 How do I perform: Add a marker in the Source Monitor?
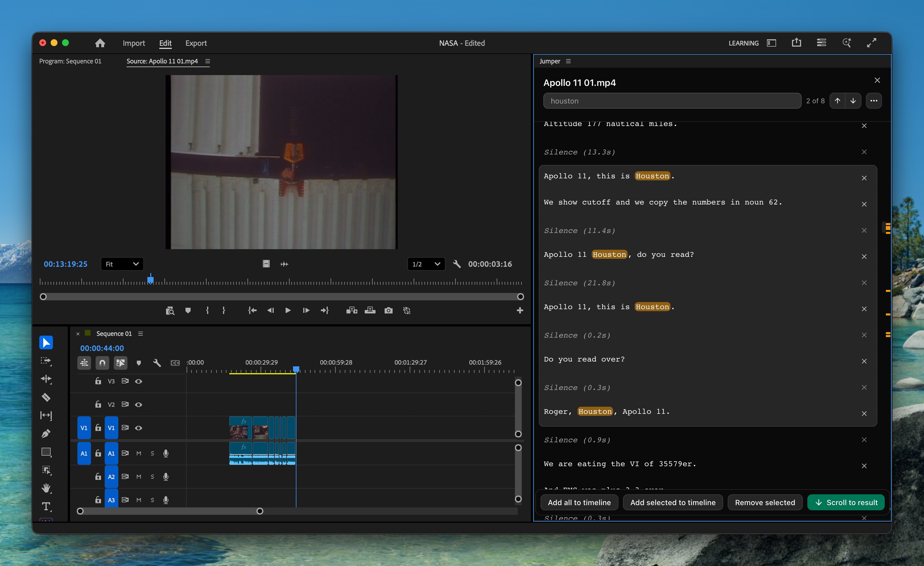coord(188,310)
